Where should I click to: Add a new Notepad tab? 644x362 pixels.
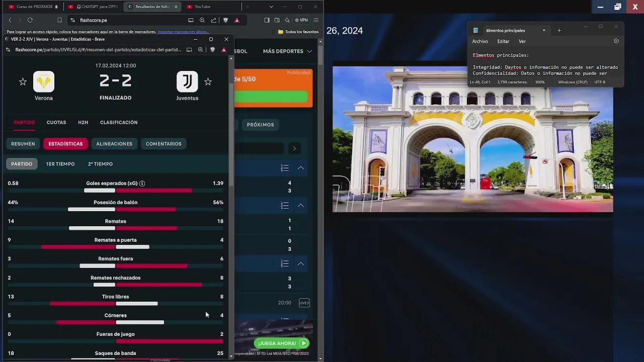(x=559, y=30)
